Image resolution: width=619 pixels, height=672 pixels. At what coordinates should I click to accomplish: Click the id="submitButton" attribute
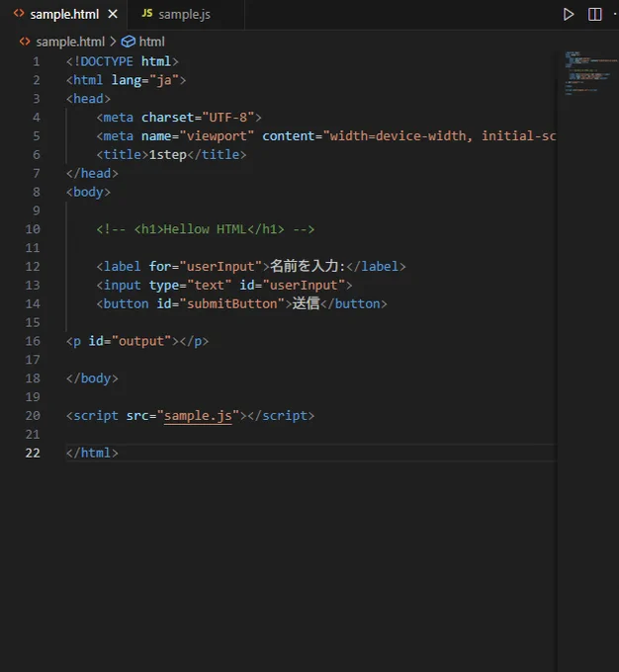coord(221,303)
